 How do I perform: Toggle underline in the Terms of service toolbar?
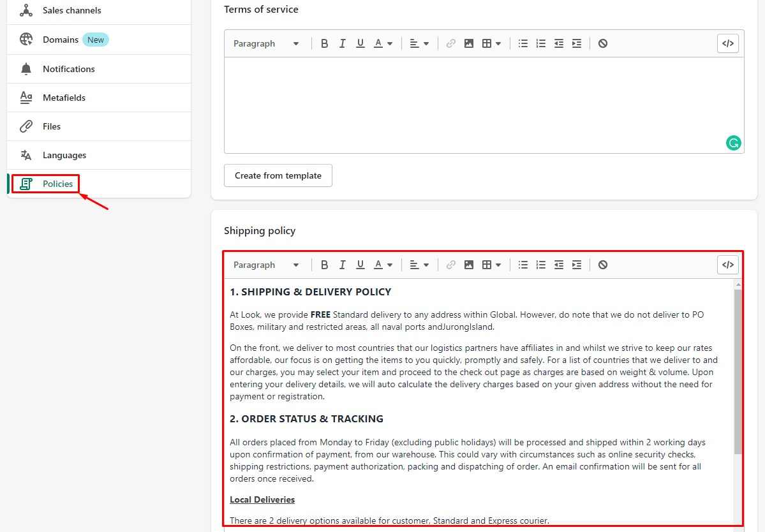point(360,43)
